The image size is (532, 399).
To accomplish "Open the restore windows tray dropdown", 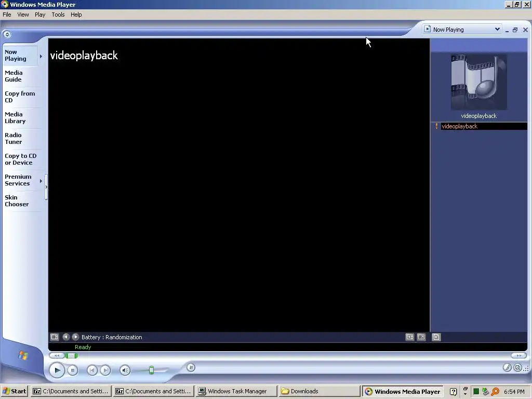I will tap(465, 391).
